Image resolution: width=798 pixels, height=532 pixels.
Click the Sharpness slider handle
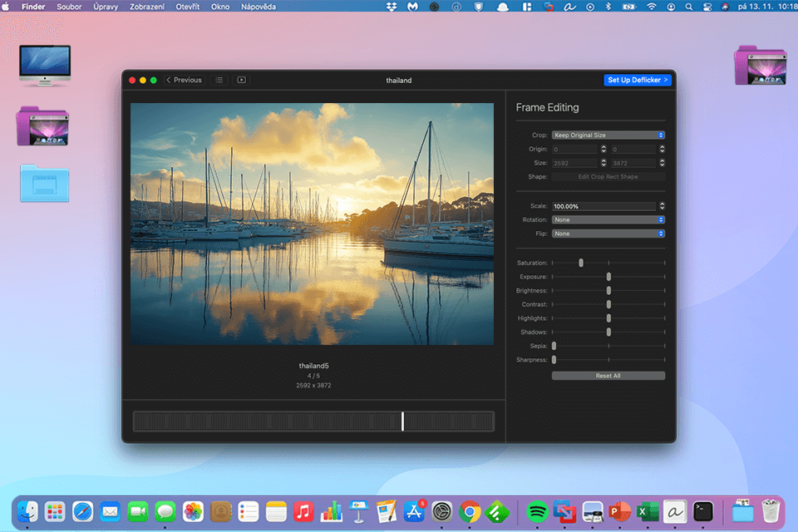[554, 359]
